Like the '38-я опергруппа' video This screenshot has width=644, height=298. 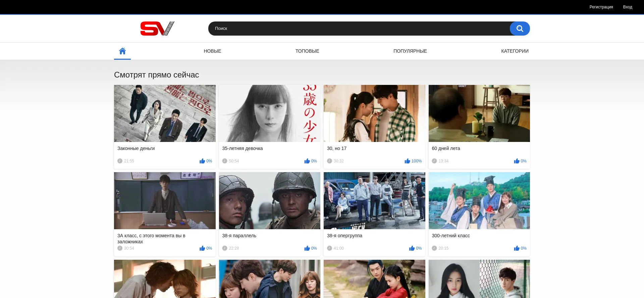pos(412,248)
